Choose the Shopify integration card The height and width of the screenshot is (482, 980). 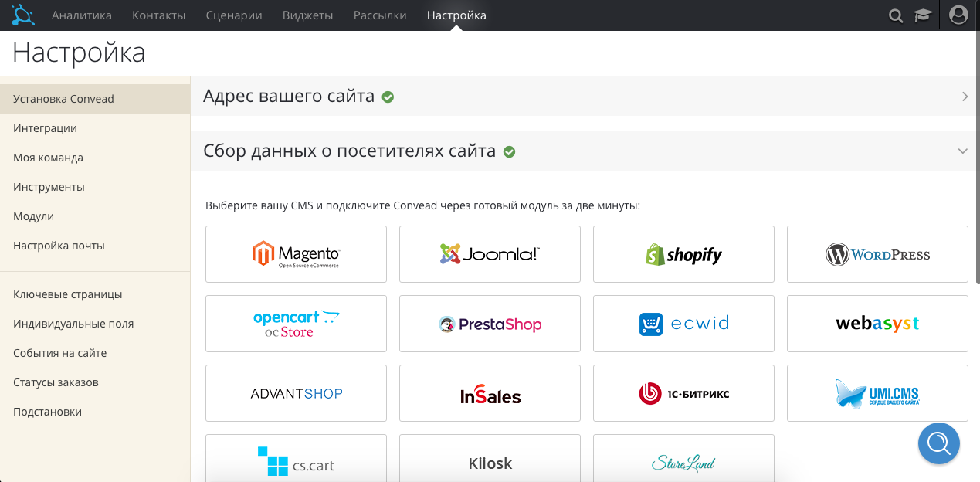tap(683, 254)
